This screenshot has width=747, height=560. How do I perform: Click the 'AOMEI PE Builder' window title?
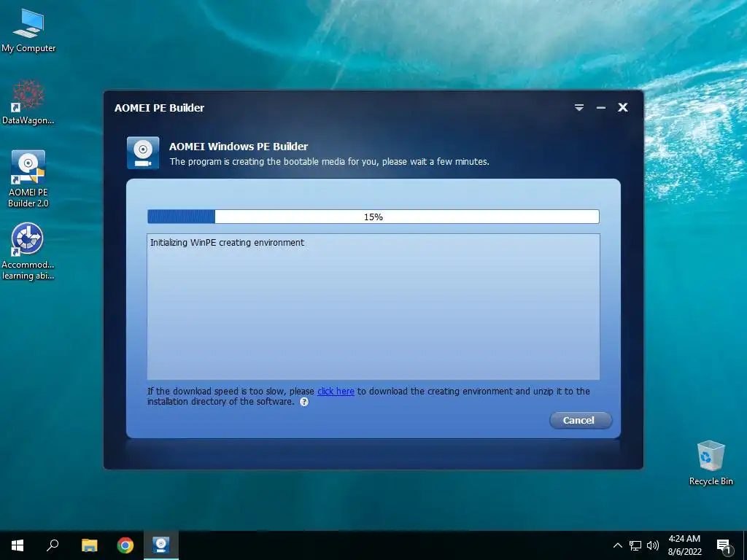159,108
